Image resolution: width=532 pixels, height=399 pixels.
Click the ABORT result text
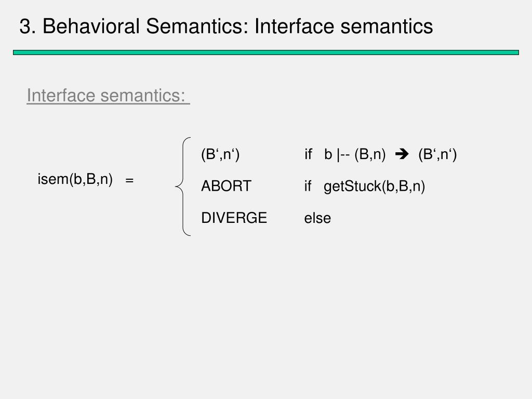[x=227, y=186]
